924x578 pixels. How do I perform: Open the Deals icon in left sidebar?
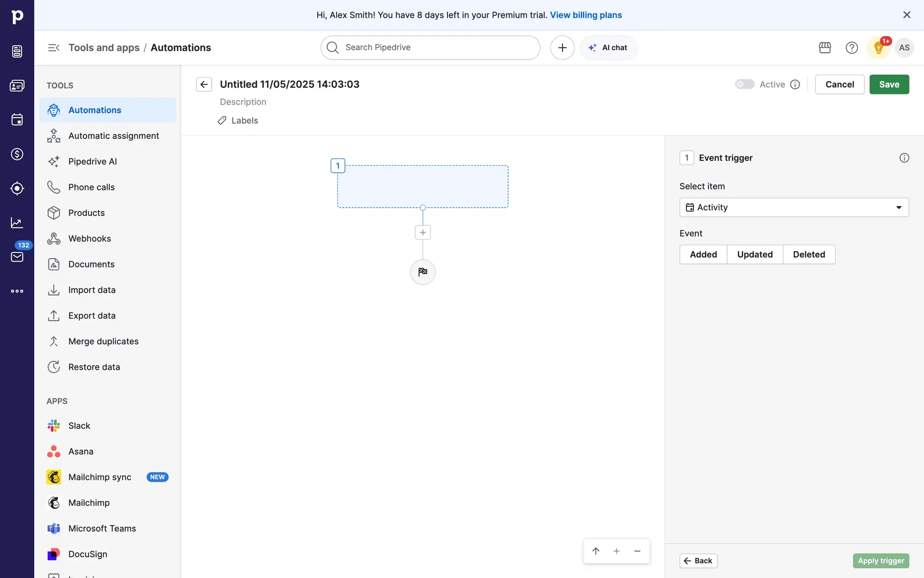(17, 154)
